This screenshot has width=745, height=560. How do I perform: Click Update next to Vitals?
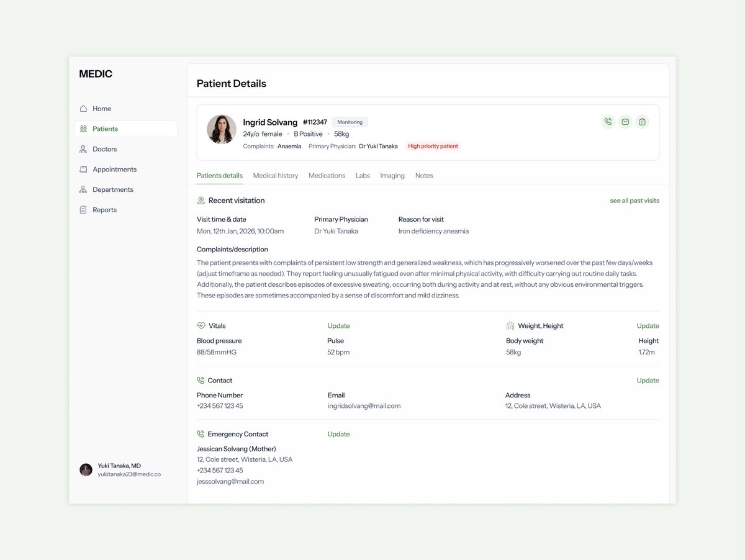(x=338, y=326)
